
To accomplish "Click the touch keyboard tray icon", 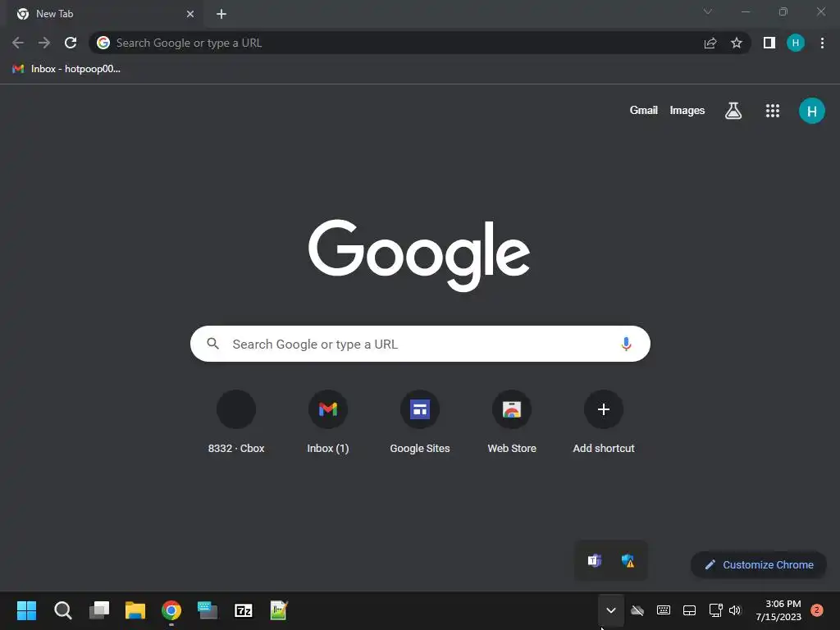I will (x=663, y=610).
